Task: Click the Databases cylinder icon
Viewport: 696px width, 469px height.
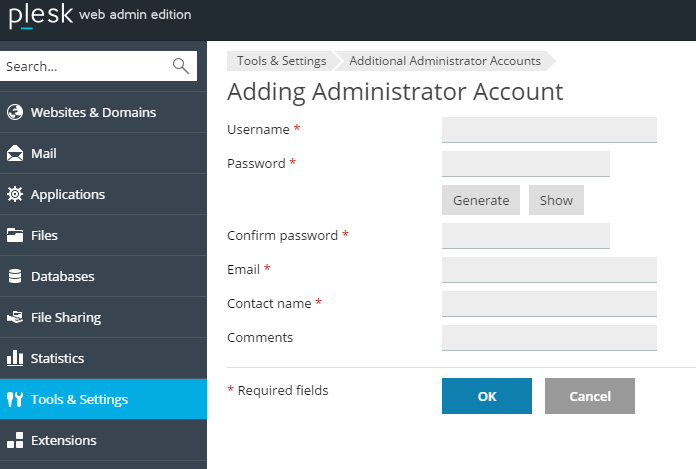Action: (x=15, y=277)
